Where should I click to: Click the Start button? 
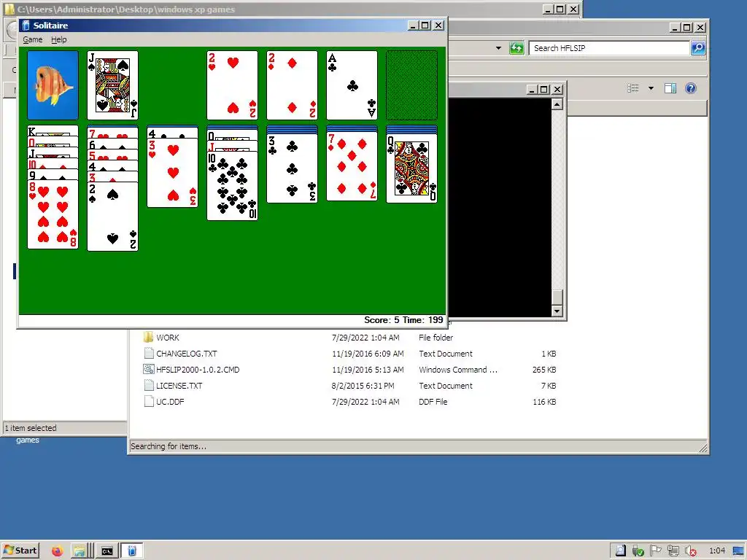click(x=20, y=551)
